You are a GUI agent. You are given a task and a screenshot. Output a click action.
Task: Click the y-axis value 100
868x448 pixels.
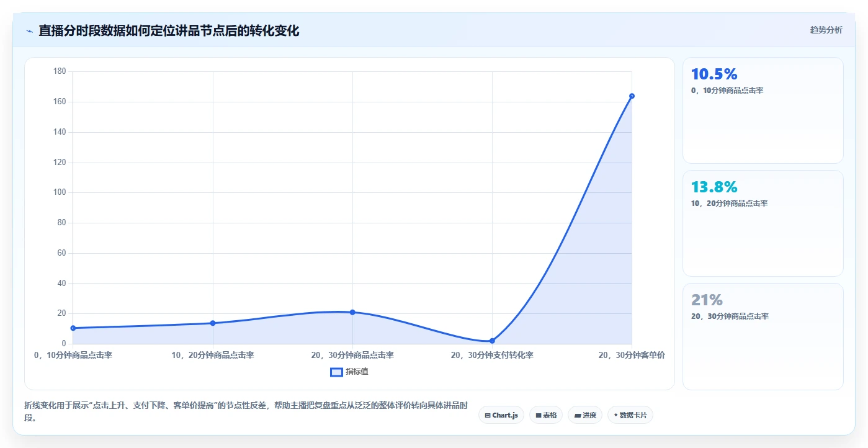pyautogui.click(x=60, y=192)
